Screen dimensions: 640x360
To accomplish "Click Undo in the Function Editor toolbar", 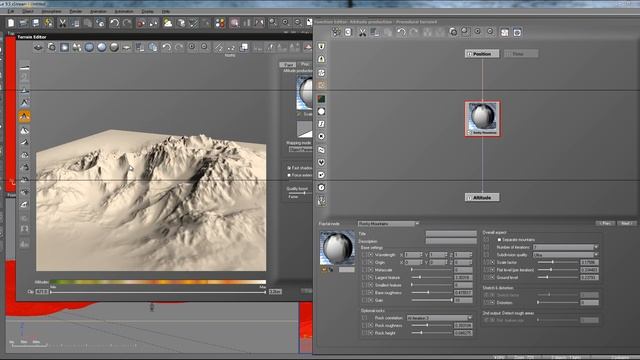I will pyautogui.click(x=401, y=33).
